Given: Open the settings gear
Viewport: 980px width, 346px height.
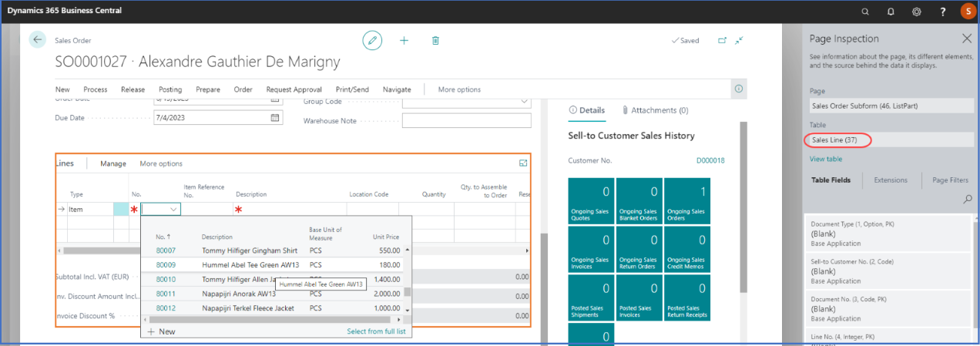Looking at the screenshot, I should click(917, 12).
